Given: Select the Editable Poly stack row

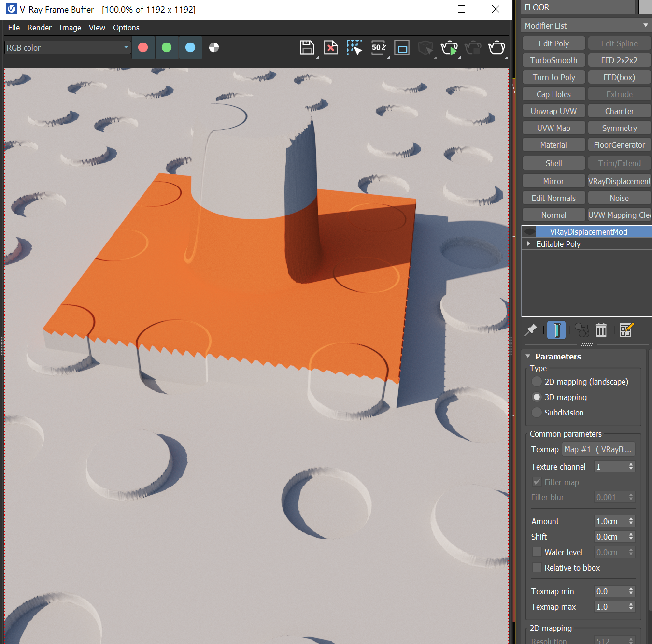Looking at the screenshot, I should 587,244.
